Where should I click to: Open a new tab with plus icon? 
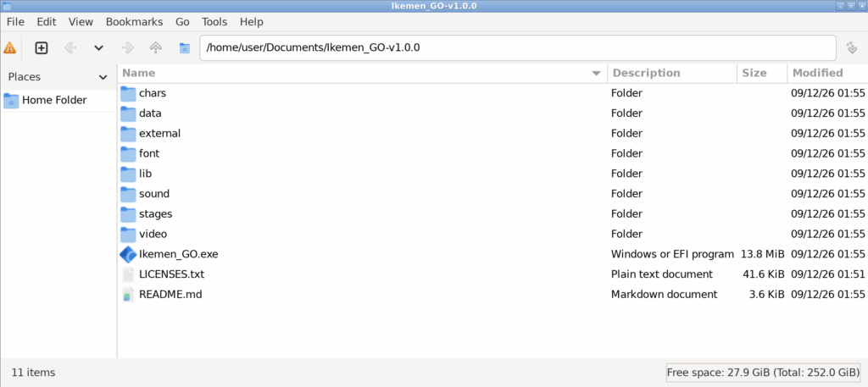[x=42, y=48]
